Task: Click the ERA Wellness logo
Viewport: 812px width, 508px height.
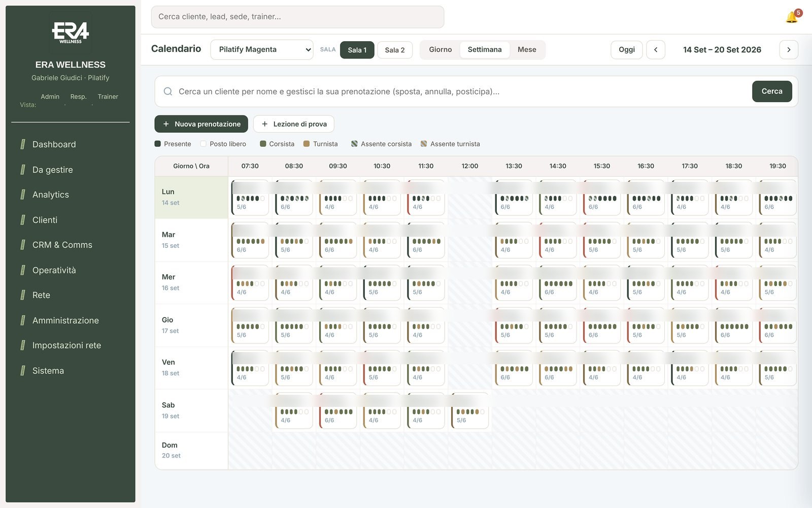Action: pos(71,33)
